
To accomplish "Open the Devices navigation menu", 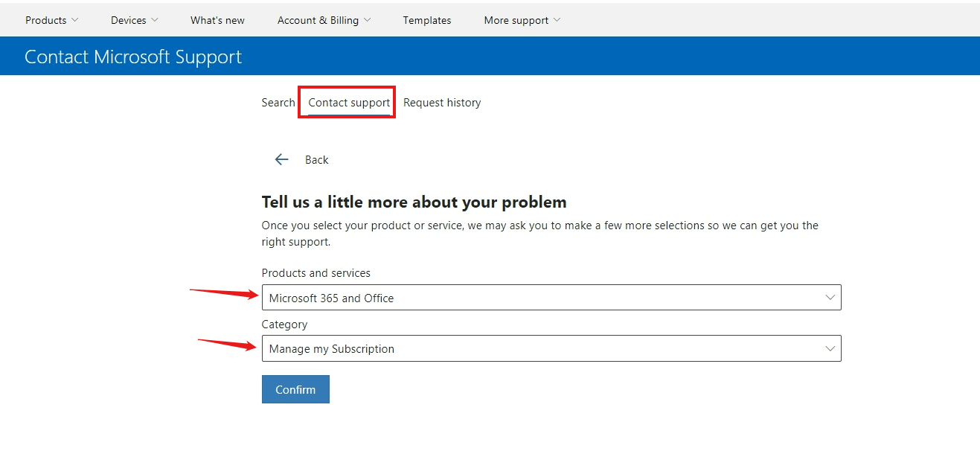I will pos(128,20).
